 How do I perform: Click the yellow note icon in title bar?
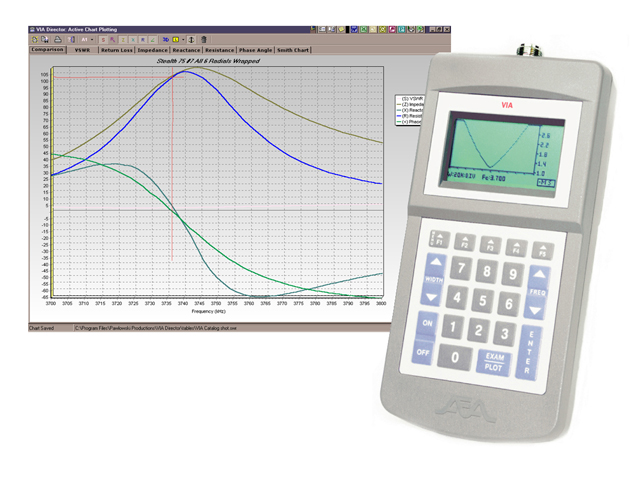341,29
